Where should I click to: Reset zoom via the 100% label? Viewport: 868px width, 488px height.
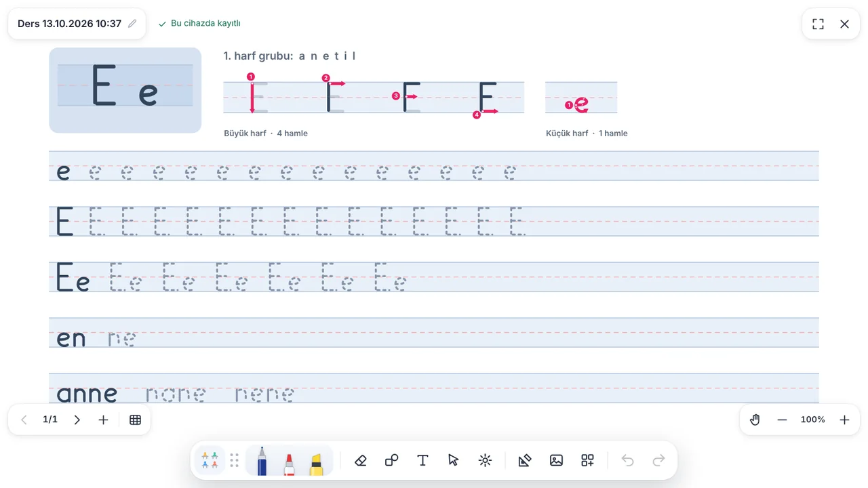click(x=813, y=420)
